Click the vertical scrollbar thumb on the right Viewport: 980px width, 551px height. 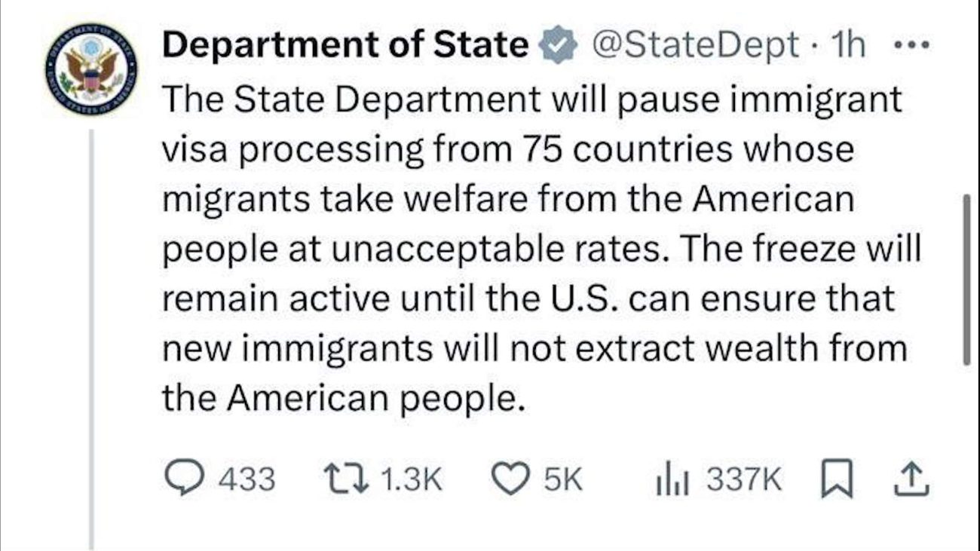click(966, 279)
